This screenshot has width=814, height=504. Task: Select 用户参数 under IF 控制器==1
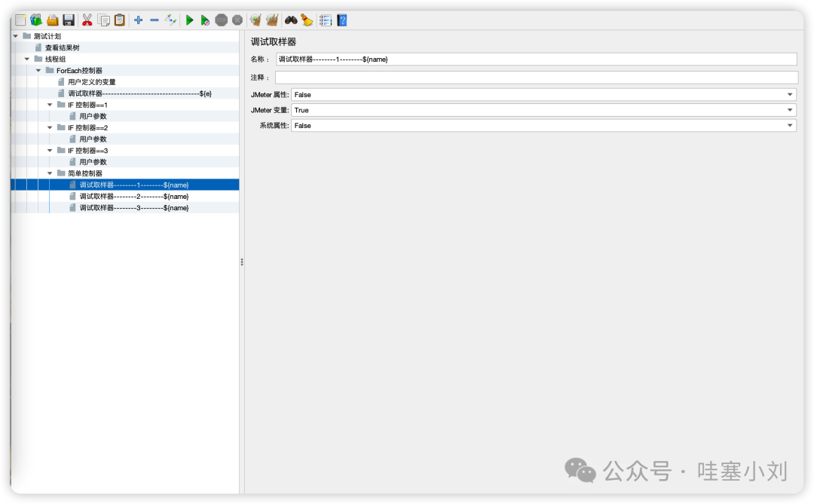[93, 116]
